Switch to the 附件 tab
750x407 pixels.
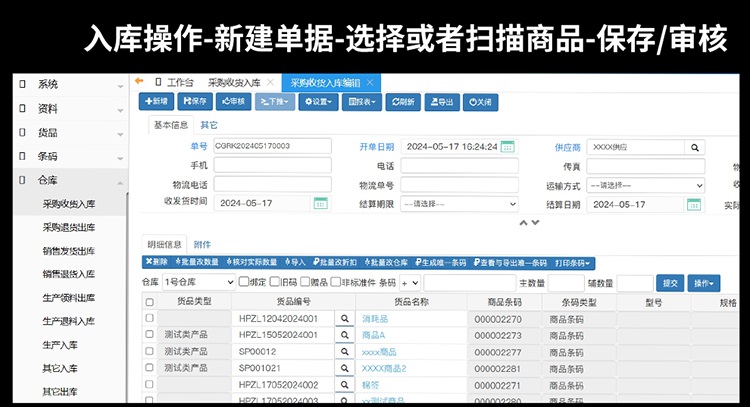coord(202,245)
